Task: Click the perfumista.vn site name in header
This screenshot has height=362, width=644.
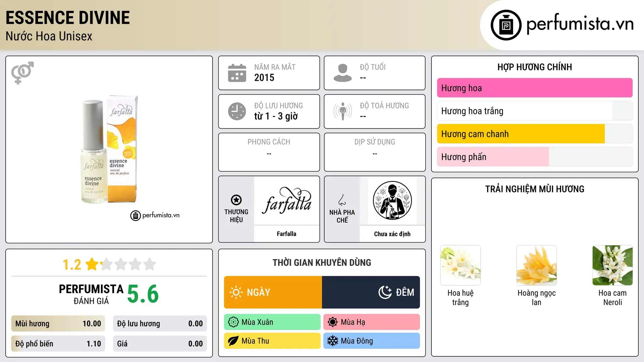Action: (x=580, y=24)
